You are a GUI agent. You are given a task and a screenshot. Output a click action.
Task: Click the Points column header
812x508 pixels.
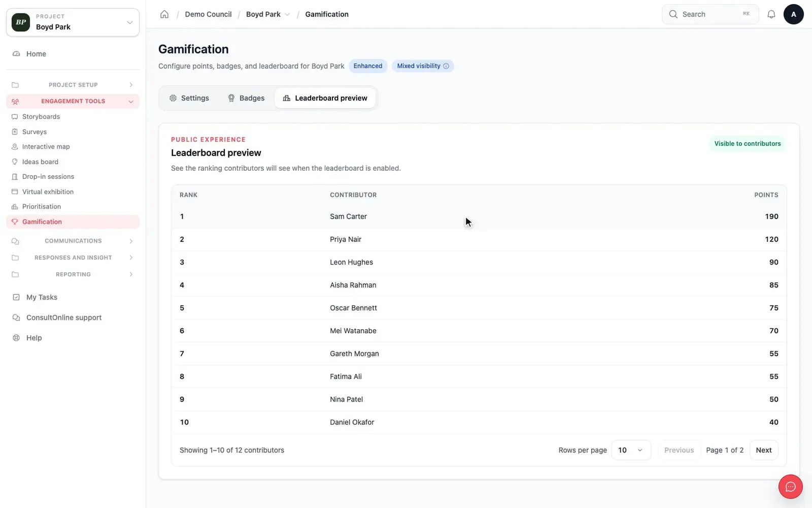[x=766, y=195]
